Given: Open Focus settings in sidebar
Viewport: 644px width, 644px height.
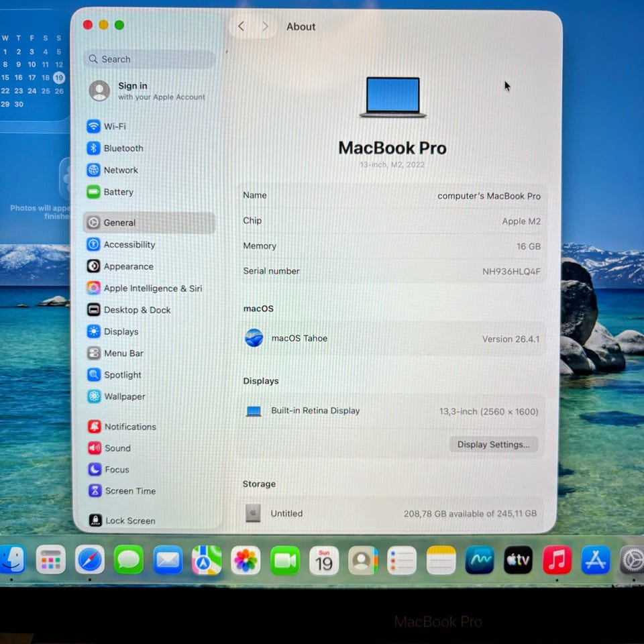Looking at the screenshot, I should [x=149, y=470].
